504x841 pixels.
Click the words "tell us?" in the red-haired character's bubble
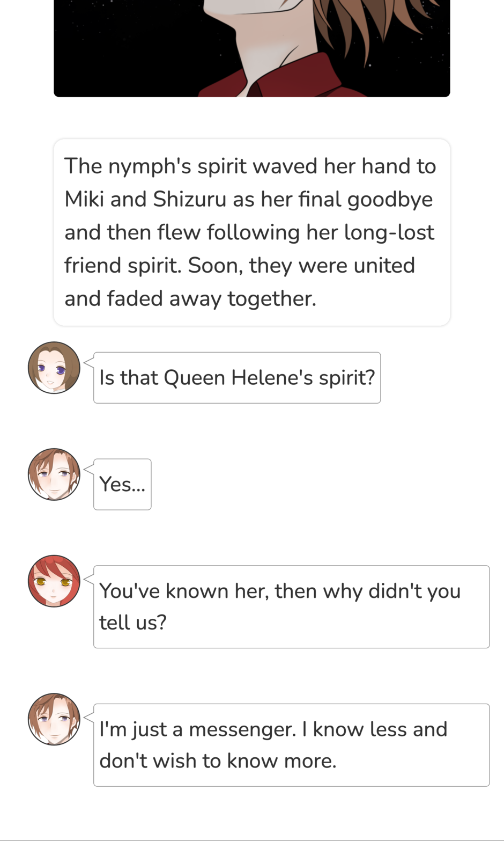[x=133, y=623]
